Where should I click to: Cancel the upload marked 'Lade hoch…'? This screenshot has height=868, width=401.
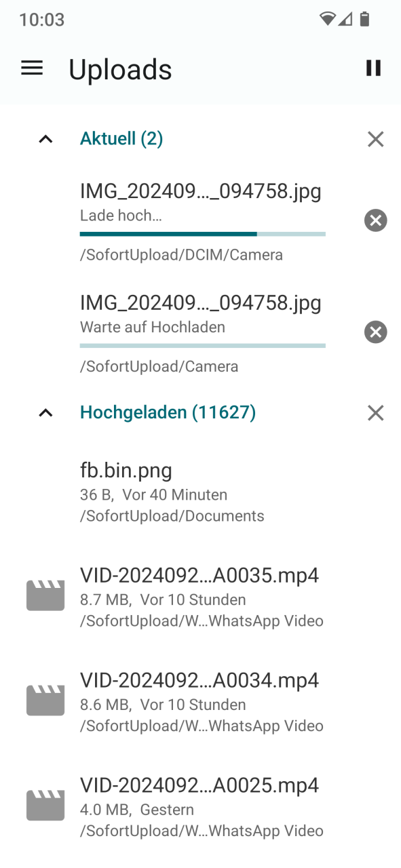[375, 220]
